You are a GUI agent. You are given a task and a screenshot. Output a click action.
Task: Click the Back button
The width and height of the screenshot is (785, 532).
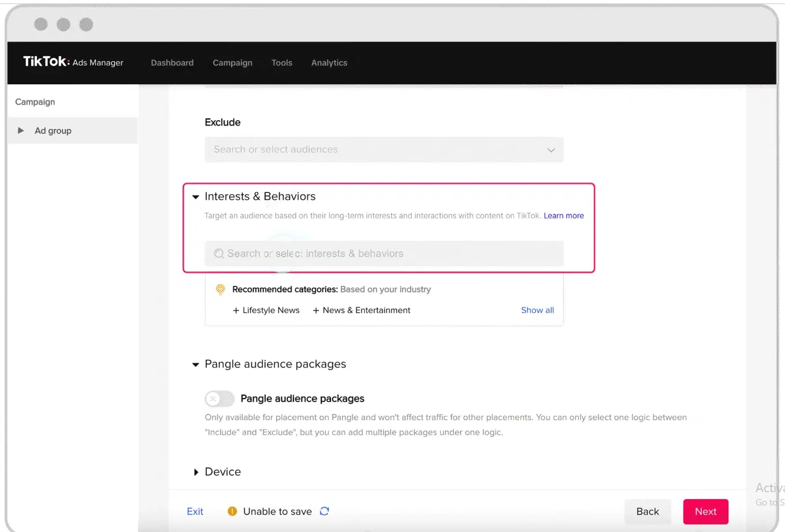648,512
